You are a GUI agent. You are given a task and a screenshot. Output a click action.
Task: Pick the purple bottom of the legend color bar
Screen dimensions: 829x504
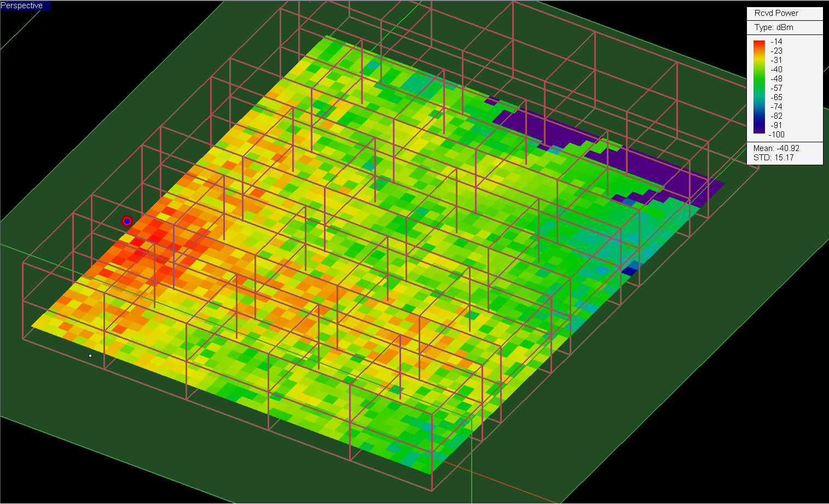pos(759,129)
